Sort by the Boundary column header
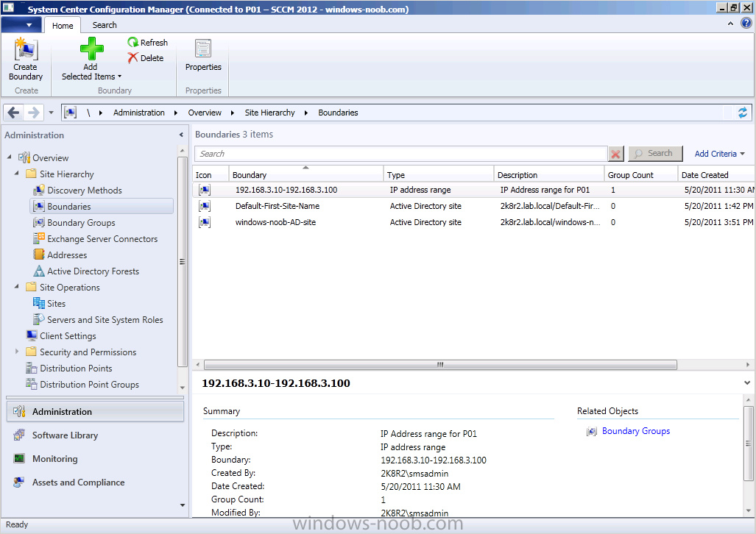This screenshot has width=756, height=534. (x=306, y=174)
